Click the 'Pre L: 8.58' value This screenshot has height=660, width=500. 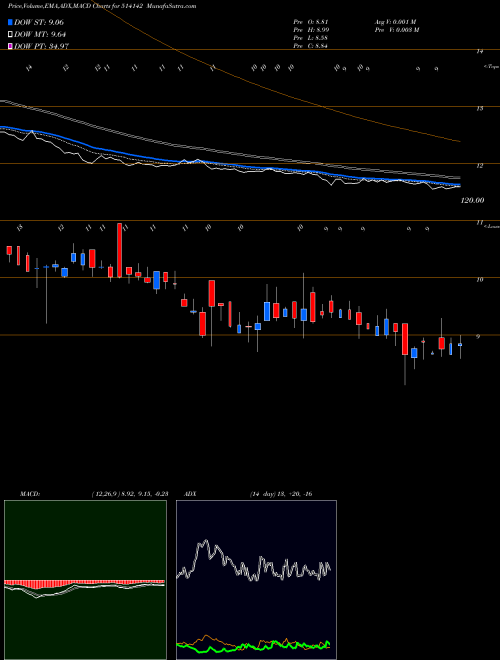311,38
